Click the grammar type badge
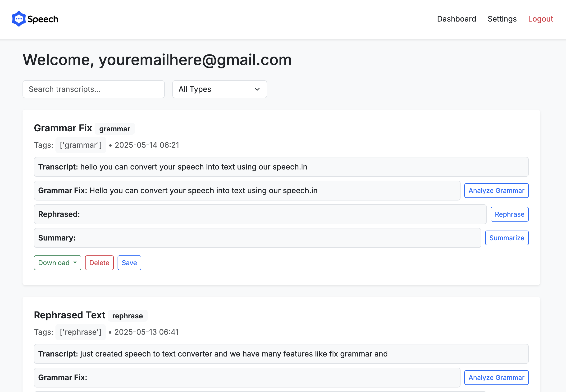This screenshot has width=566, height=392. tap(114, 129)
